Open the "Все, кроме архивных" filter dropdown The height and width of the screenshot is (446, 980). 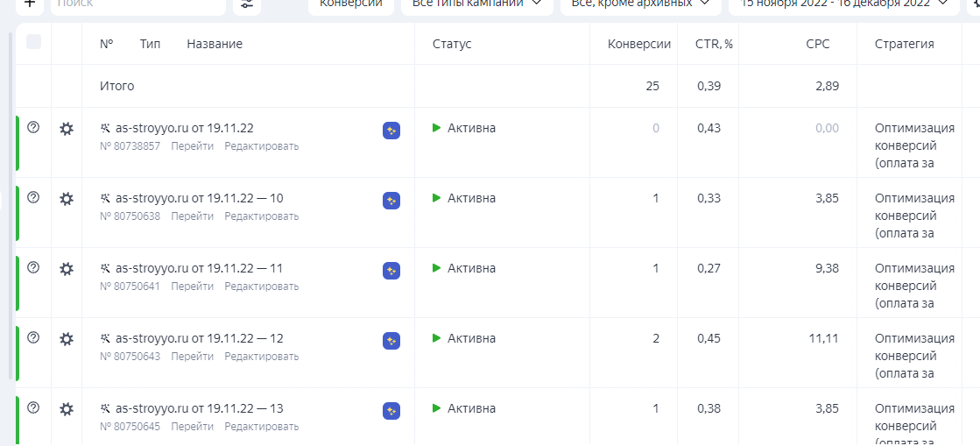click(x=639, y=4)
